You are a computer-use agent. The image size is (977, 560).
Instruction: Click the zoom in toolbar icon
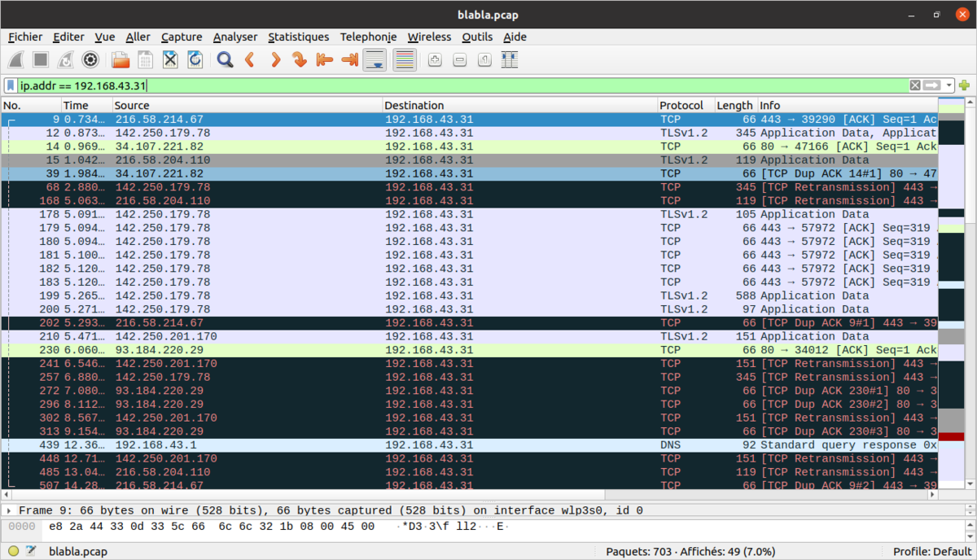[x=435, y=59]
